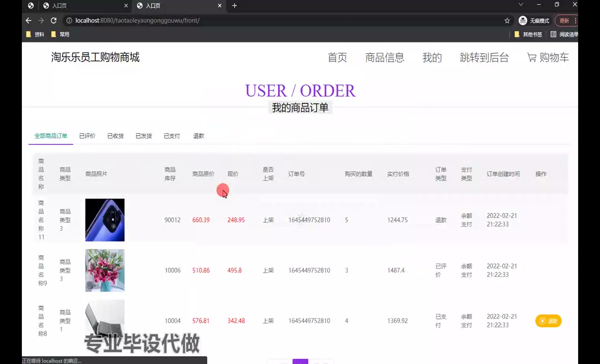The image size is (600, 364).
Task: Click the 订单创建时间 column header
Action: click(x=503, y=174)
